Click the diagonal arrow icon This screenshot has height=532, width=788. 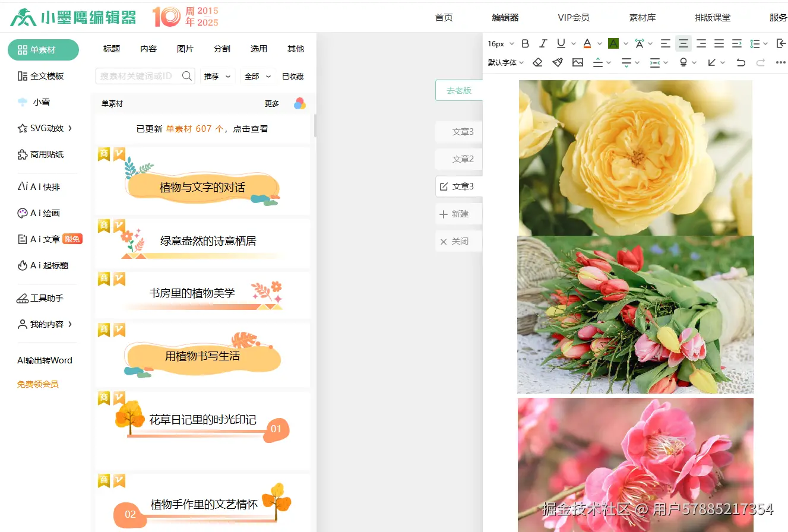(712, 62)
